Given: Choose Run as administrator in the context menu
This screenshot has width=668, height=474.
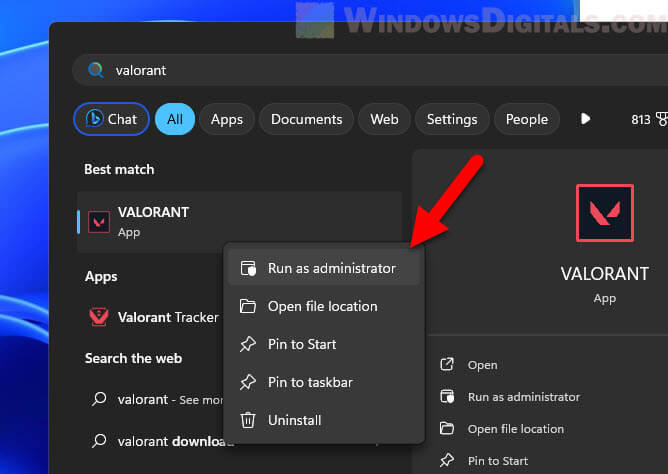Looking at the screenshot, I should pyautogui.click(x=324, y=268).
